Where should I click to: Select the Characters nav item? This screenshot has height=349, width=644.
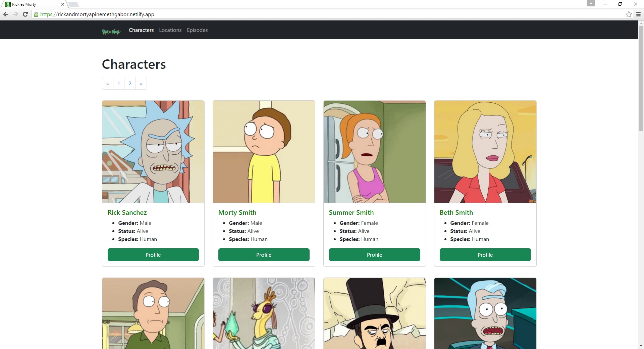pos(141,30)
